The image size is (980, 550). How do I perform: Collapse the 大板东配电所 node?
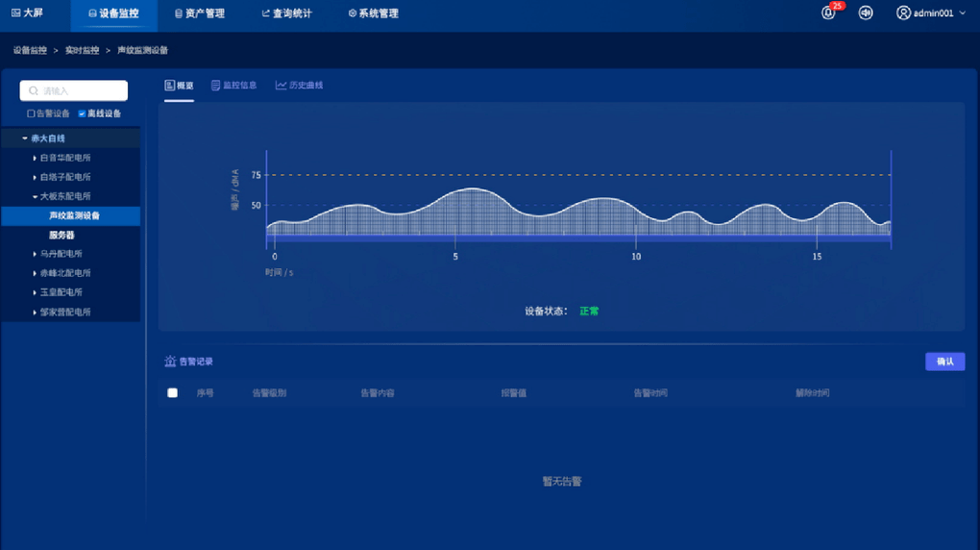(35, 196)
